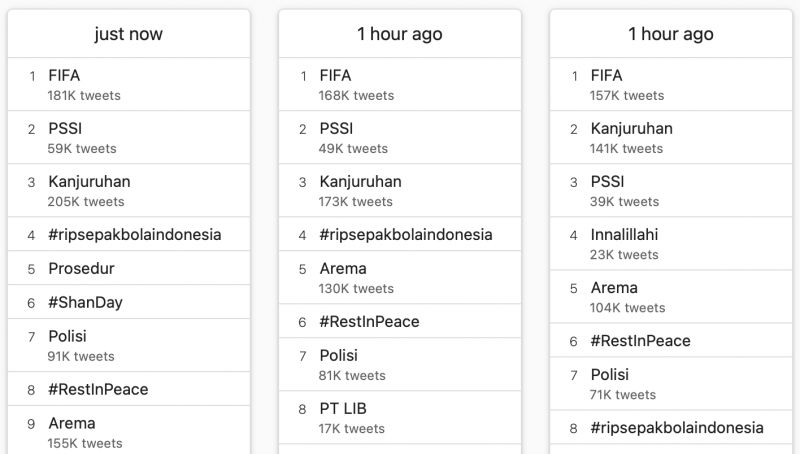Open #RestInPeace ranked eighth in just now

129,389
